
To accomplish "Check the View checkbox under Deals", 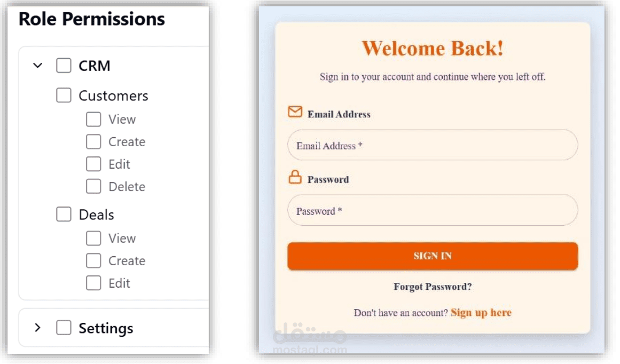I will tap(93, 239).
